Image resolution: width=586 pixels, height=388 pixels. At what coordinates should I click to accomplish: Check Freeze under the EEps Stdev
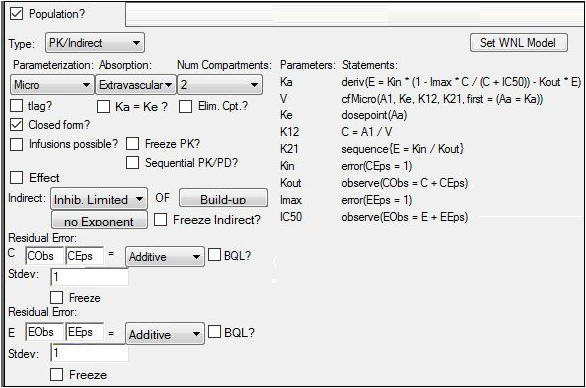pos(56,374)
